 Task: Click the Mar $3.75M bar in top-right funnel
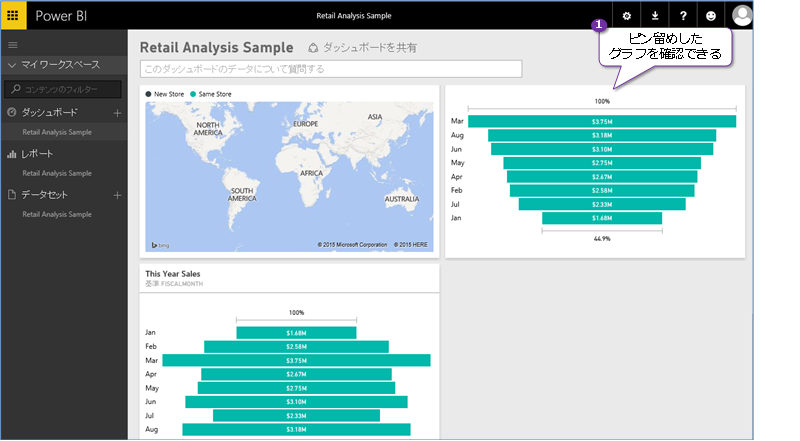[602, 121]
